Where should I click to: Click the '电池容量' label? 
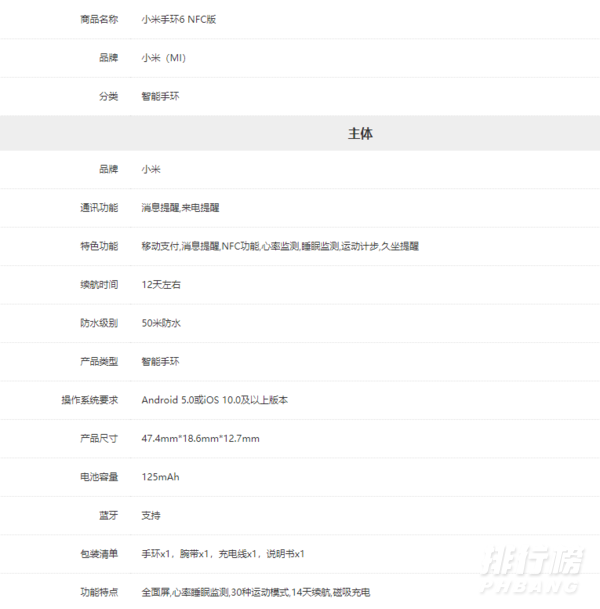[99, 477]
